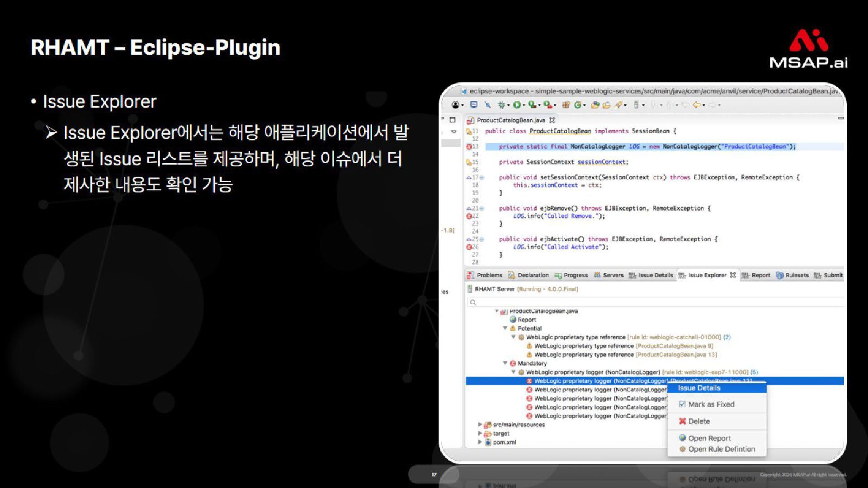Close the ProductCatalogBean.java editor tab
This screenshot has width=868, height=488.
[x=552, y=120]
